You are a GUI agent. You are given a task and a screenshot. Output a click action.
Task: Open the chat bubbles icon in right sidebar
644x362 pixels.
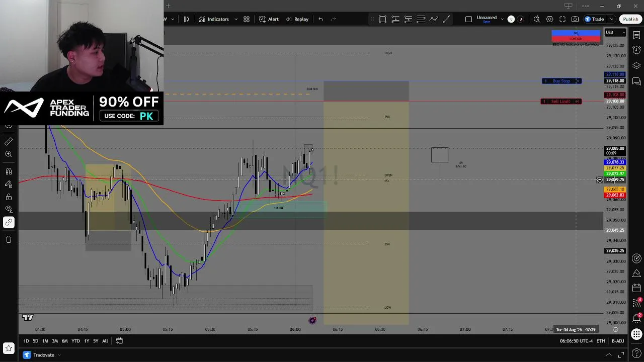(636, 81)
